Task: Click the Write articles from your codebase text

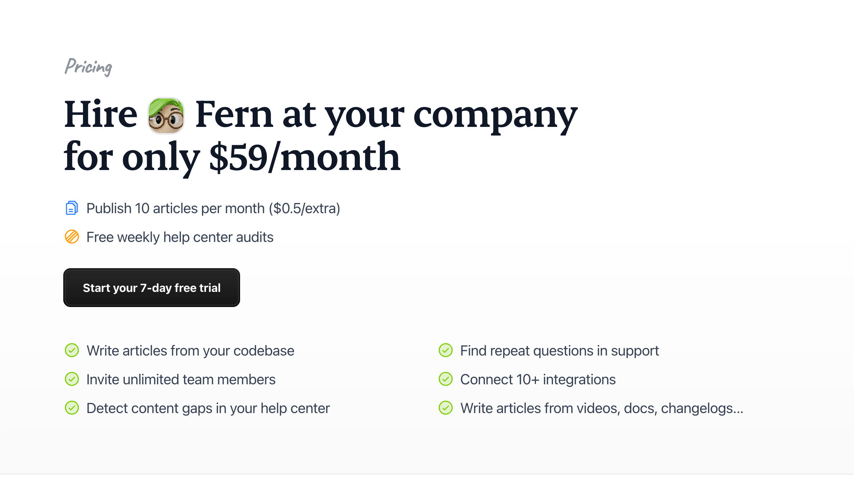Action: tap(190, 351)
